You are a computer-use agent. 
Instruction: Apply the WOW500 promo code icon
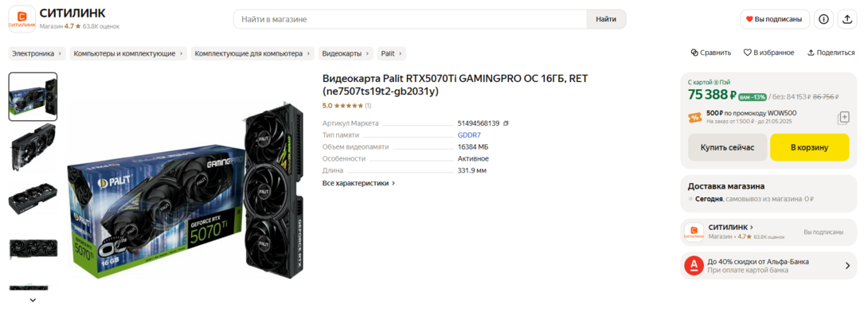tap(843, 118)
